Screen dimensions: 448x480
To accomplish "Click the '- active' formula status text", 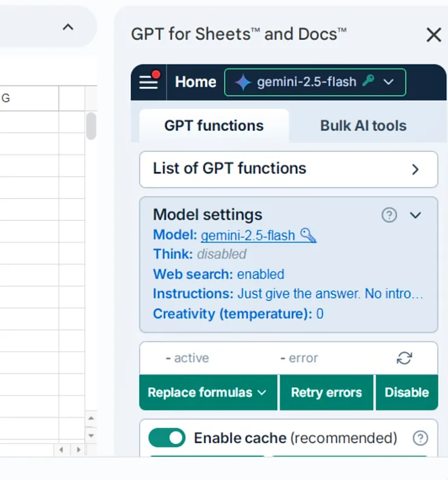I will coord(188,358).
